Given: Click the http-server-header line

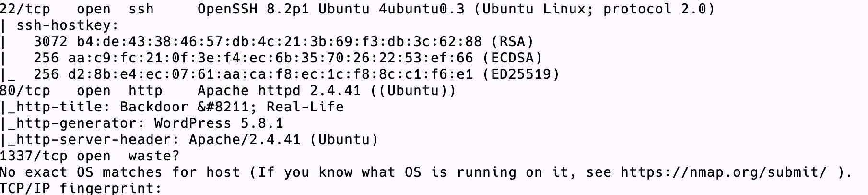Looking at the screenshot, I should tap(189, 139).
